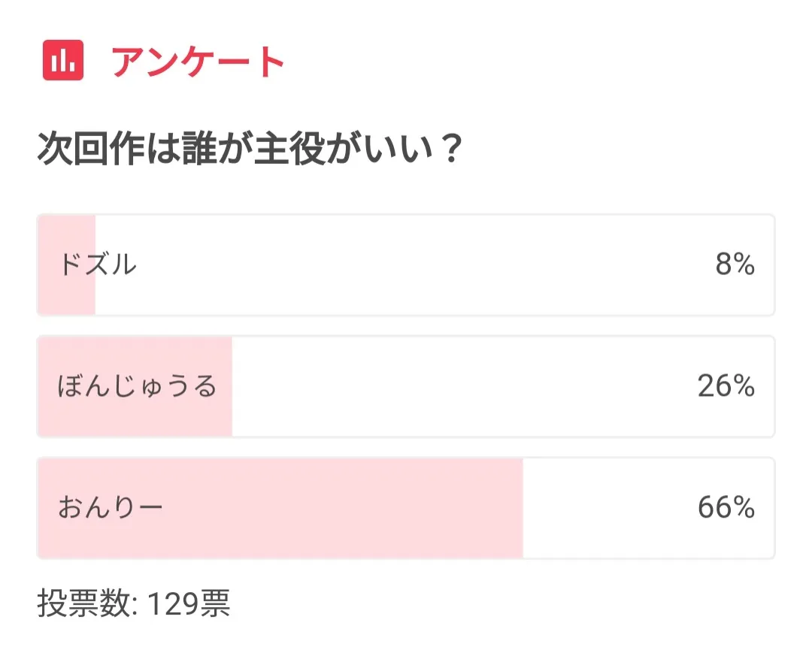Click the 8% result percentage
The width and height of the screenshot is (812, 668).
pyautogui.click(x=735, y=264)
